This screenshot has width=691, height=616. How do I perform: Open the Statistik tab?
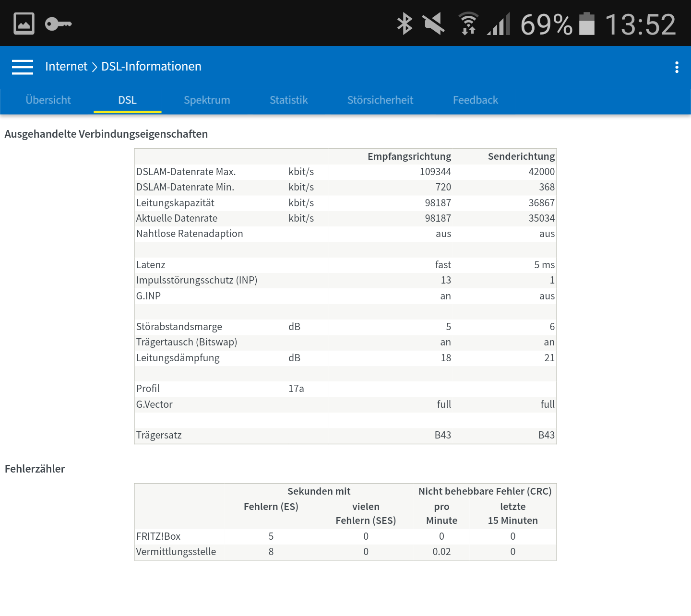(x=289, y=100)
